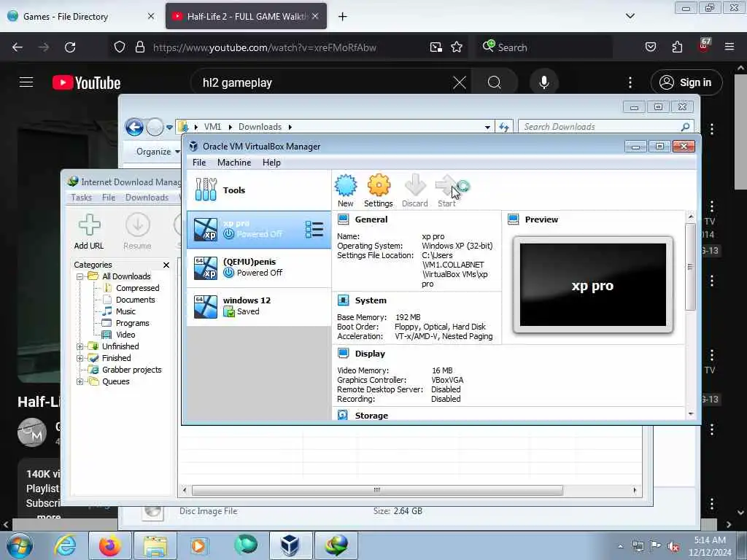Select the (QEMU) virtual machine entry
The image size is (747, 560).
(259, 268)
